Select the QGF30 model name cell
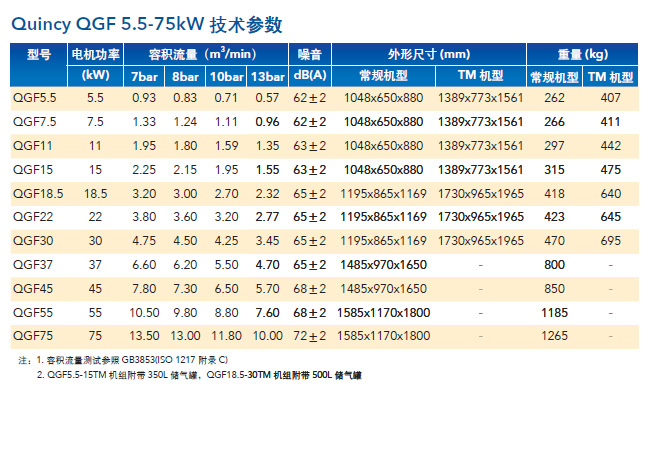The image size is (657, 461). click(33, 241)
